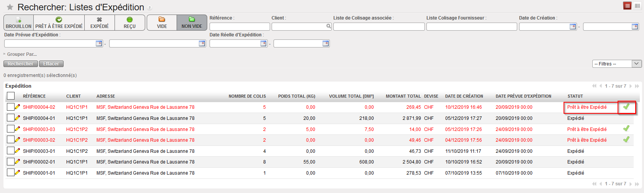Click the star favorite icon beside title
Image resolution: width=644 pixels, height=193 pixels.
click(x=10, y=7)
